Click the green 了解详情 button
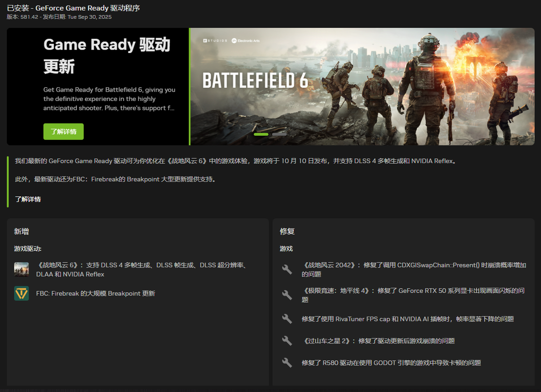 63,131
